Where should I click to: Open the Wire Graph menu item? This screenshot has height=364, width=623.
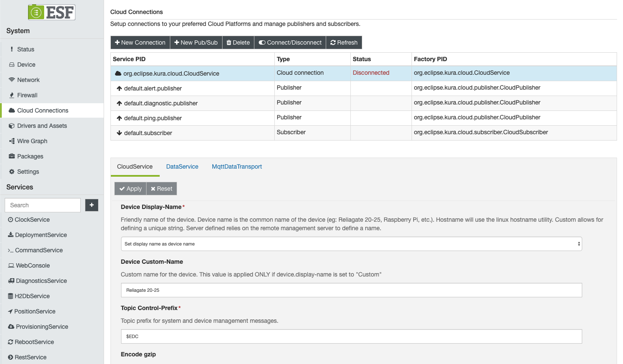coord(52,141)
